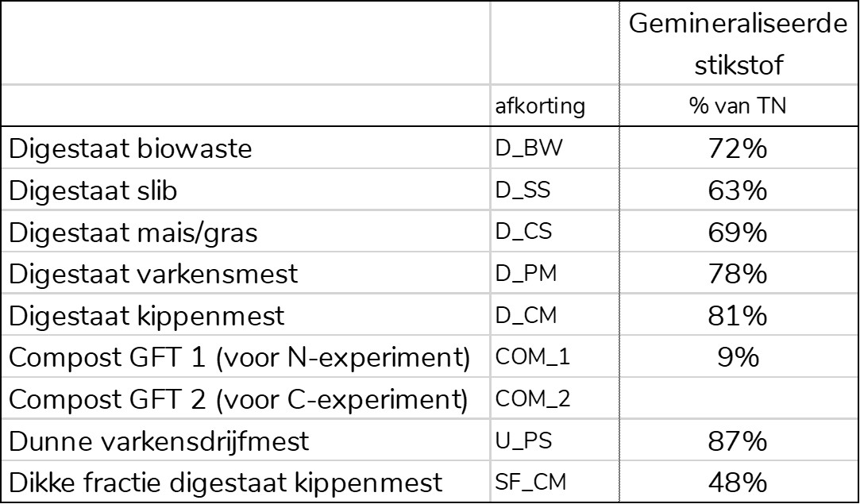Select the empty value cell for COM_2
Screen dimensions: 860x504
(739, 398)
